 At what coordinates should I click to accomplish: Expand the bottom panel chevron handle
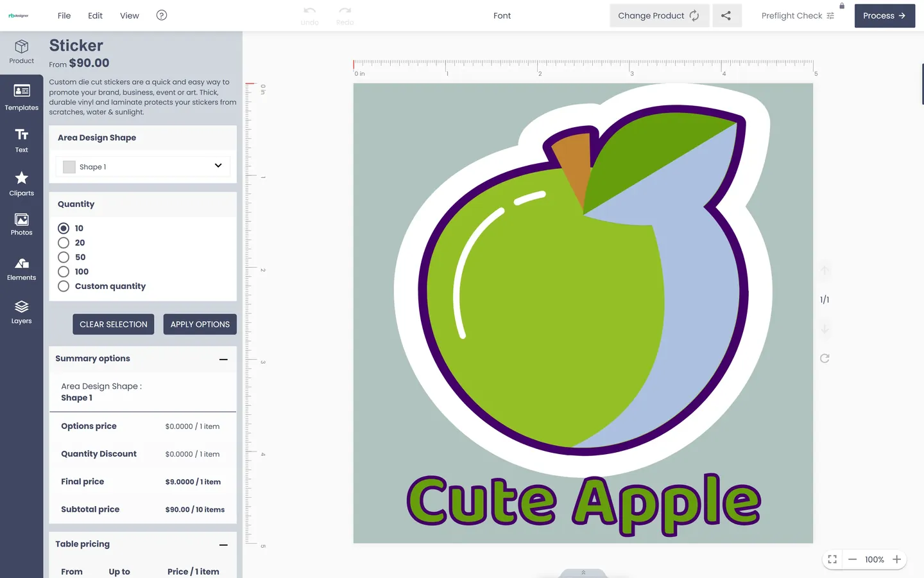coord(583,573)
